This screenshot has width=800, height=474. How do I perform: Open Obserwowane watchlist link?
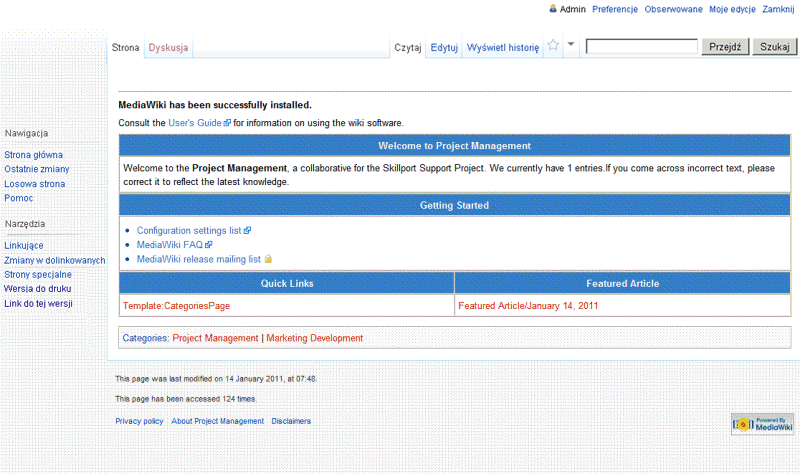[x=673, y=9]
